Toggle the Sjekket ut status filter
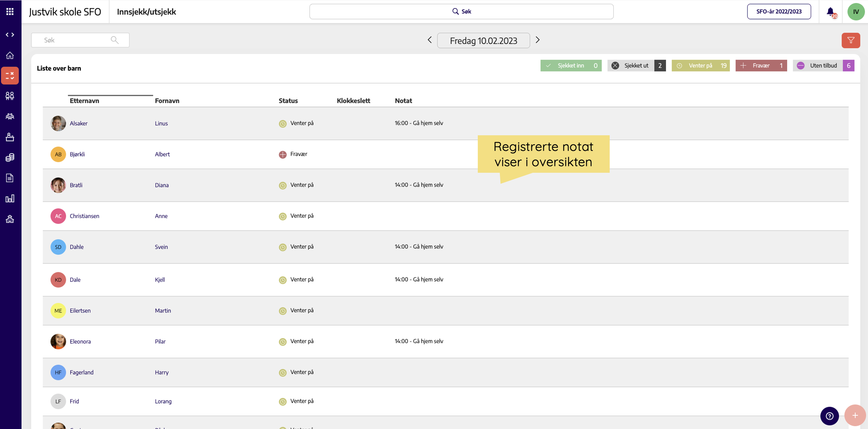The width and height of the screenshot is (868, 429). (636, 65)
